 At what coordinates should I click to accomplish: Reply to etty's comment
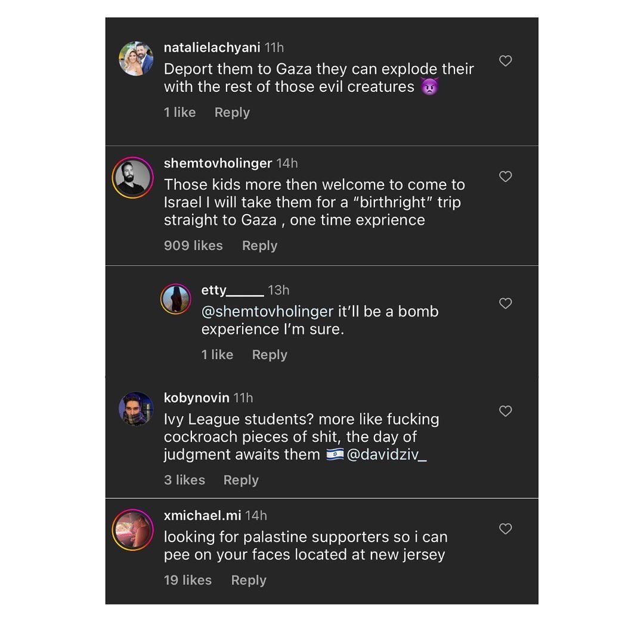(x=270, y=355)
